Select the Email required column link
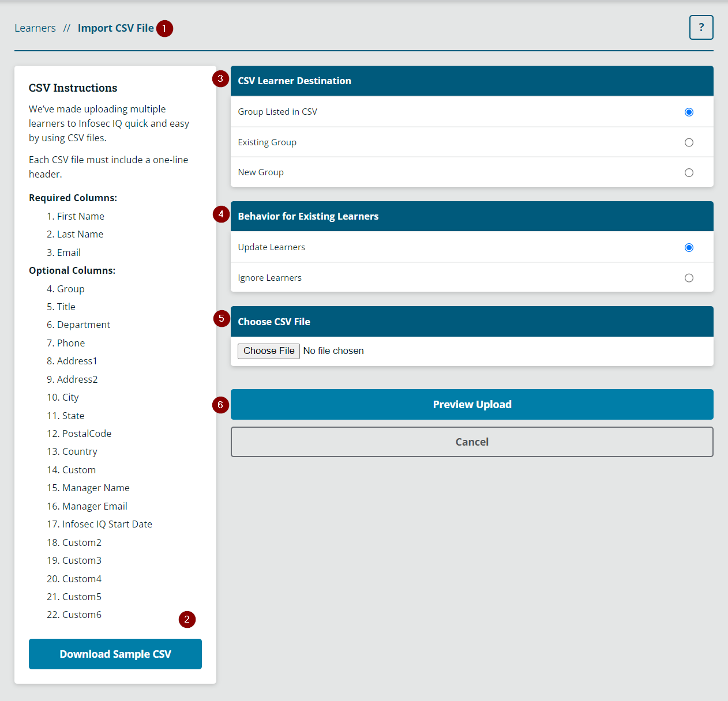The height and width of the screenshot is (701, 728). 69,252
